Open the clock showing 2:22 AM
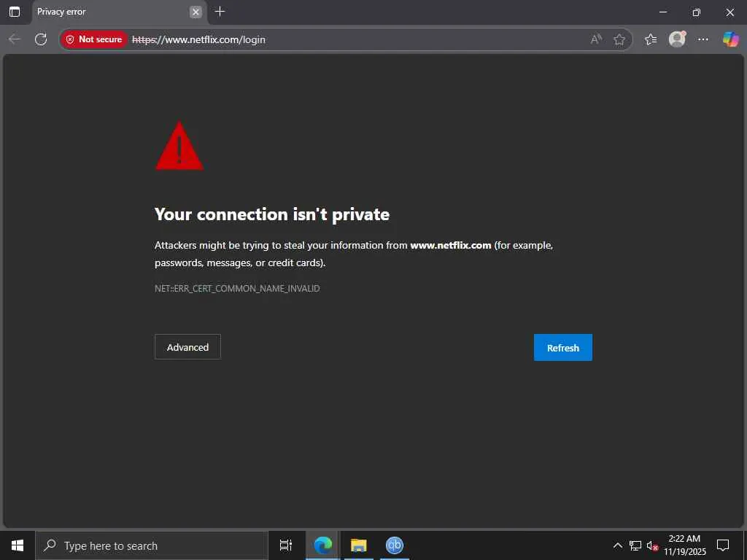The width and height of the screenshot is (747, 560). [x=684, y=545]
